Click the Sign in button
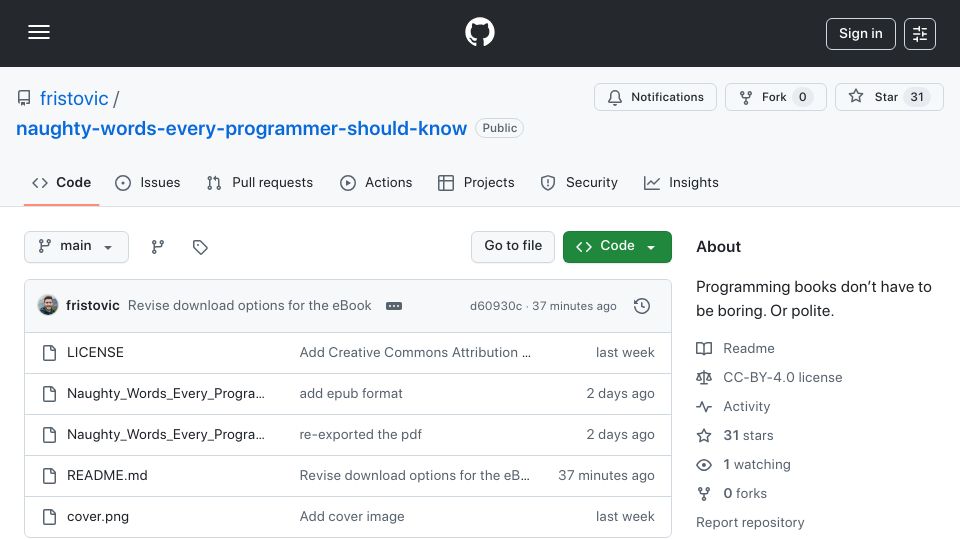 [x=860, y=34]
